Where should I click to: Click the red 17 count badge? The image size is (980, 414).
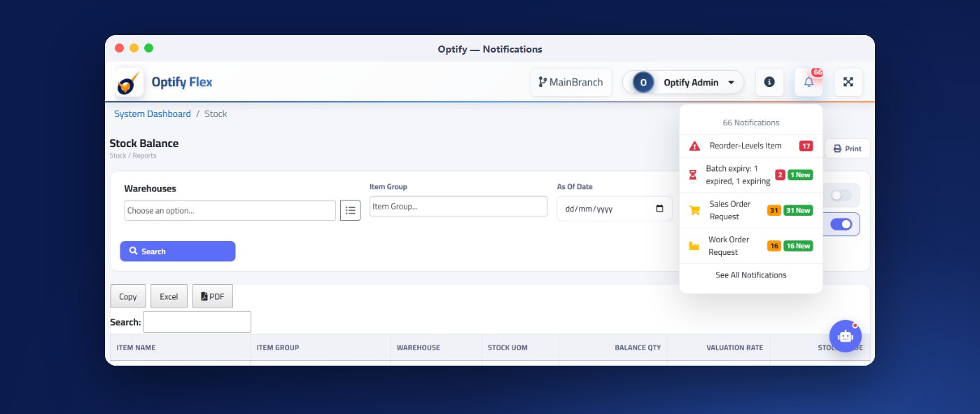point(806,146)
